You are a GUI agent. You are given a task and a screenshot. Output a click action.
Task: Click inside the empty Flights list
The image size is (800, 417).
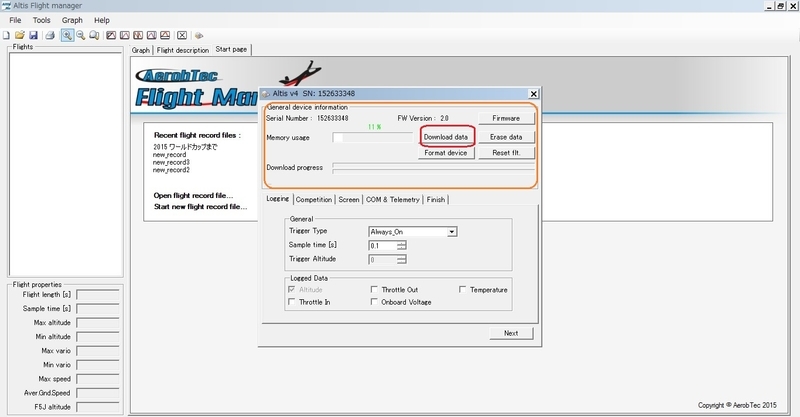pyautogui.click(x=65, y=163)
